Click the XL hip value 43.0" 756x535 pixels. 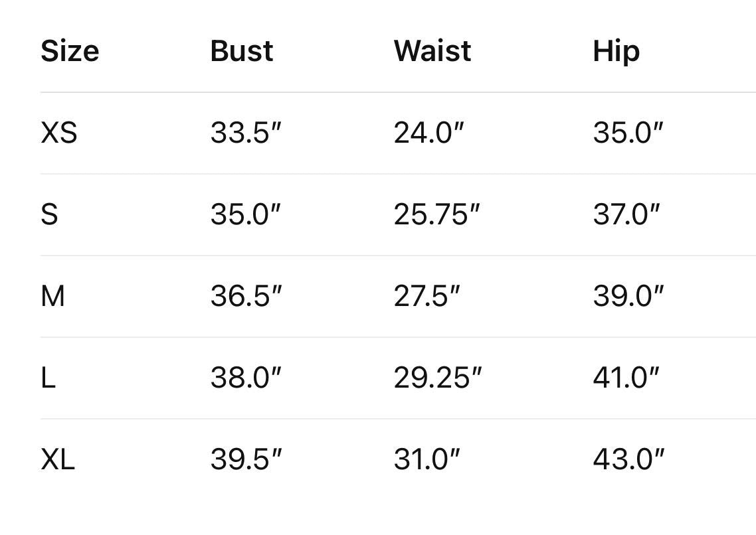[x=628, y=459]
